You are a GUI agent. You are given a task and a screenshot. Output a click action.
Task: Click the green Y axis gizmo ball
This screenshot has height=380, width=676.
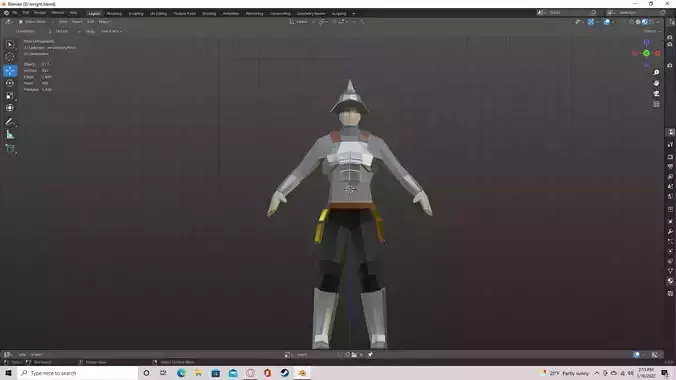[x=646, y=53]
